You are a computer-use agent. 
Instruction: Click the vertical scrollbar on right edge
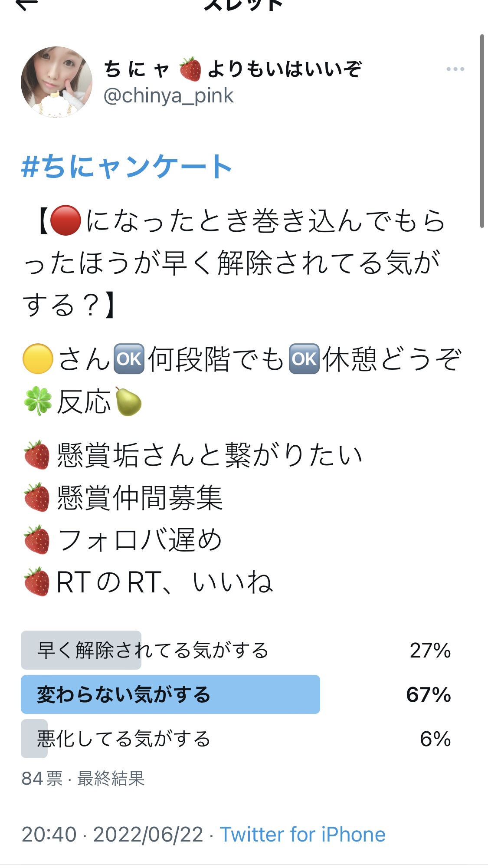(481, 131)
